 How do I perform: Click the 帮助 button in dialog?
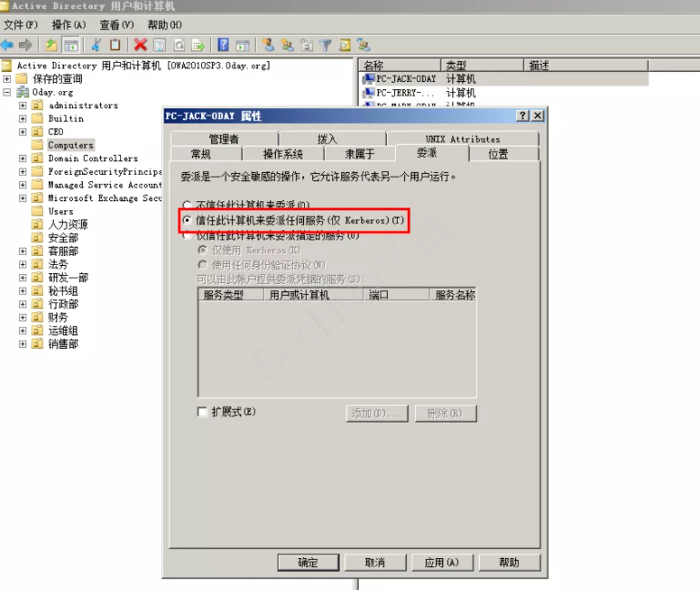510,563
